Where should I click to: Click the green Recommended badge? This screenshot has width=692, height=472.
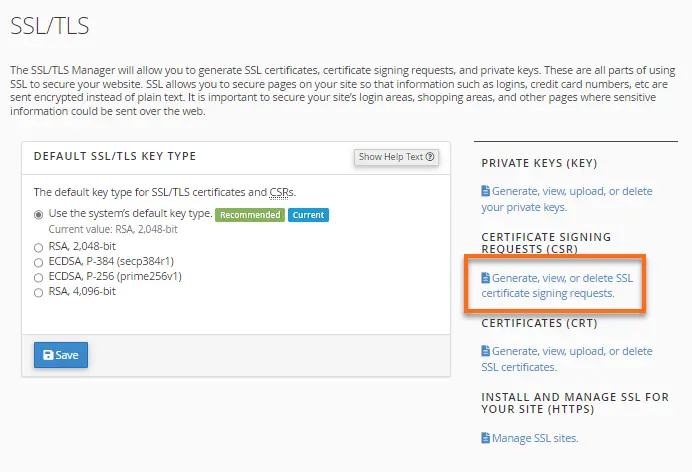click(x=251, y=214)
